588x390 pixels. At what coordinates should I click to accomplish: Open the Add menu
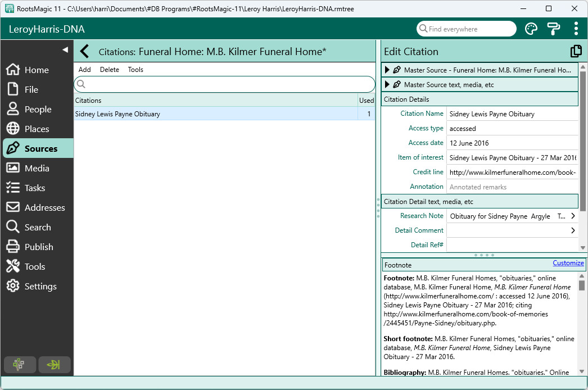pyautogui.click(x=84, y=69)
